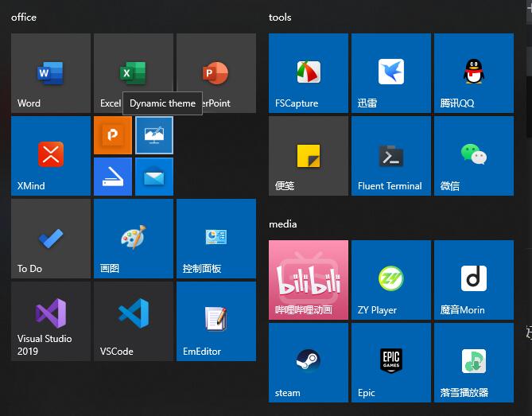Viewport: 532px width, 416px height.
Task: Open the small orange P app tile
Action: [x=112, y=135]
